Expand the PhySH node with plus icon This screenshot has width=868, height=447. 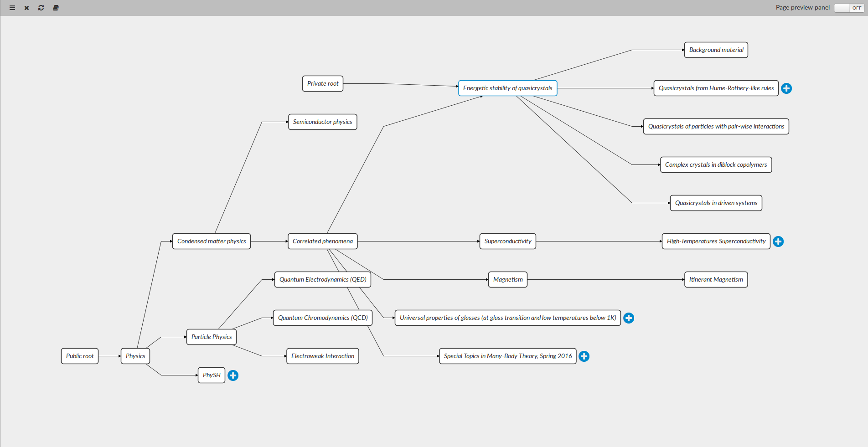tap(233, 375)
